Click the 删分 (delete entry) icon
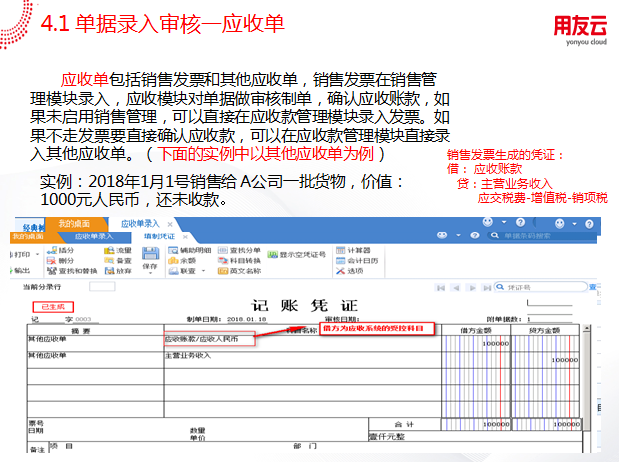 (x=52, y=261)
